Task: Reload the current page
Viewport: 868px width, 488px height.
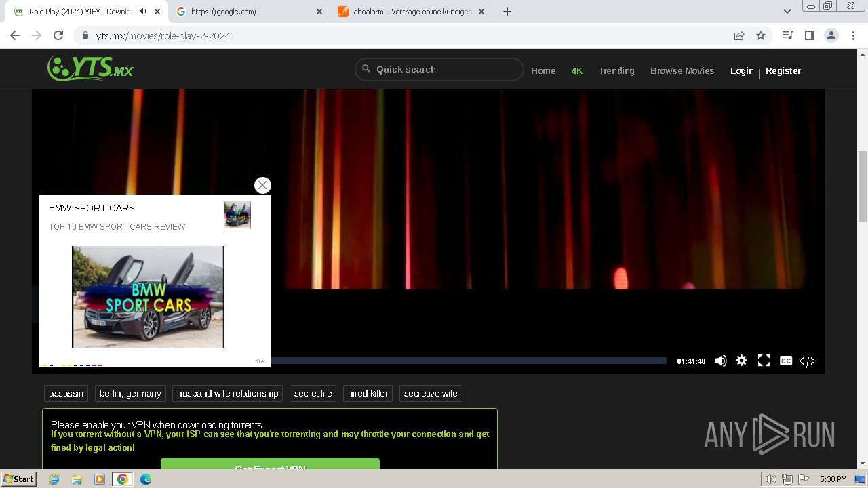Action: (58, 35)
